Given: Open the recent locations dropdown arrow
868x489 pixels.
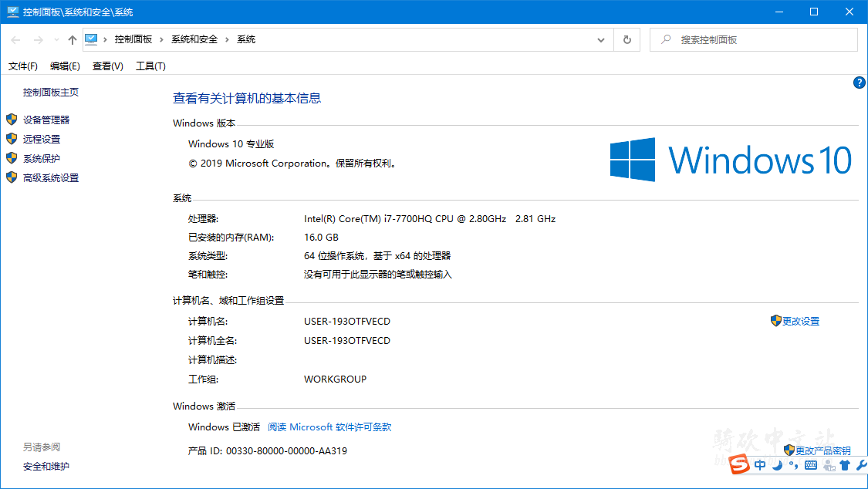Looking at the screenshot, I should point(56,40).
